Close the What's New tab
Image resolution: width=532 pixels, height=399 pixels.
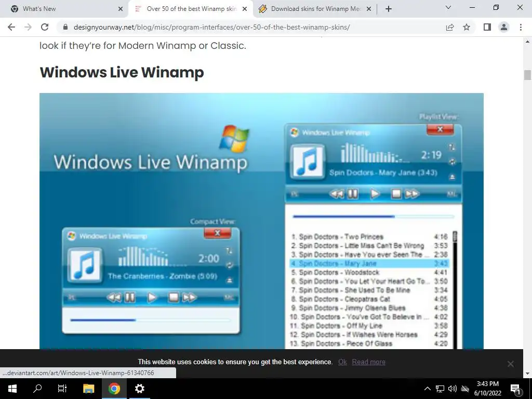pyautogui.click(x=121, y=9)
